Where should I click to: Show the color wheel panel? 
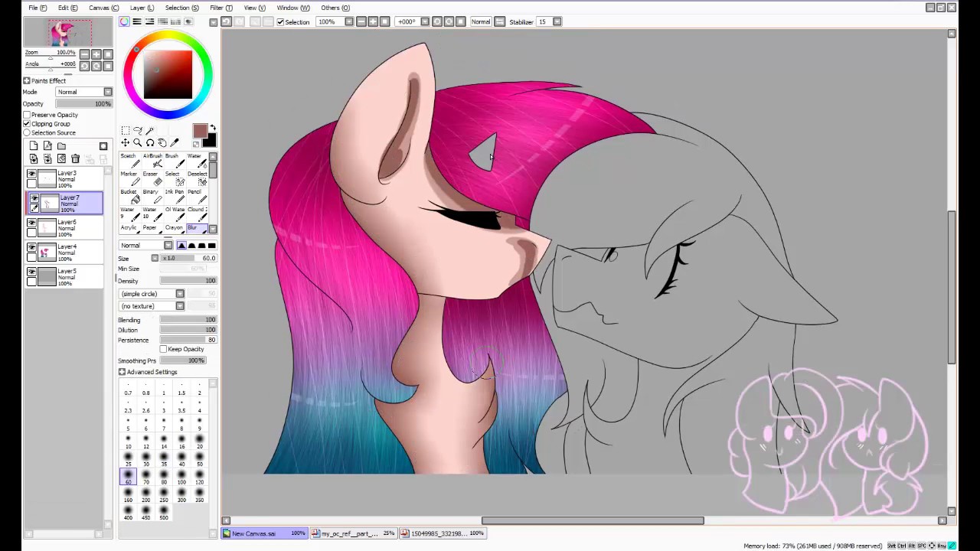coord(124,21)
